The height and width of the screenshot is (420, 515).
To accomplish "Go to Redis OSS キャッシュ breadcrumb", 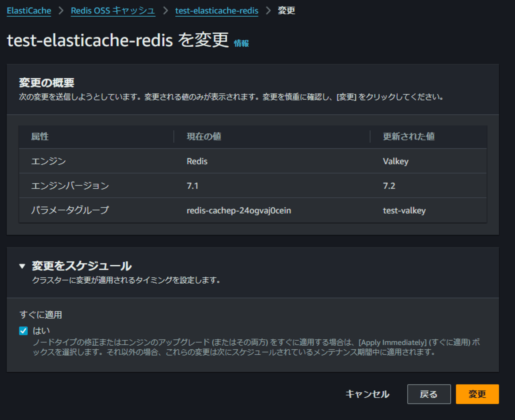I will pyautogui.click(x=113, y=11).
